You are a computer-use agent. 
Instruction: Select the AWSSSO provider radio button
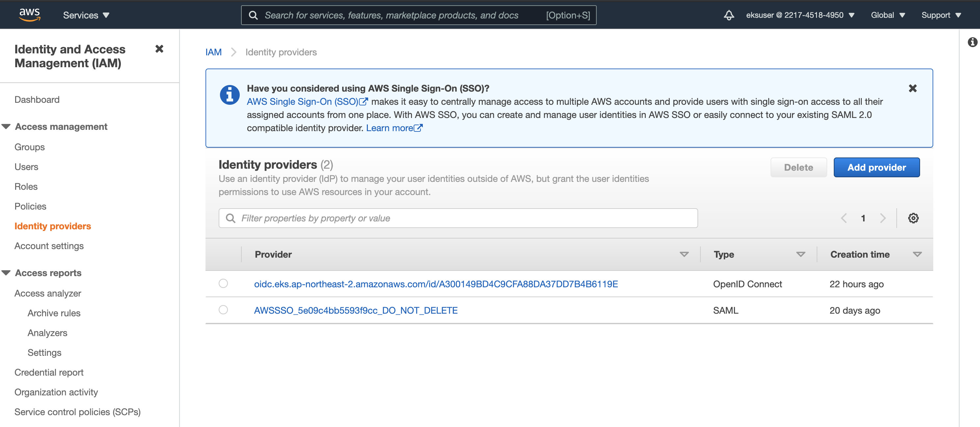tap(223, 310)
